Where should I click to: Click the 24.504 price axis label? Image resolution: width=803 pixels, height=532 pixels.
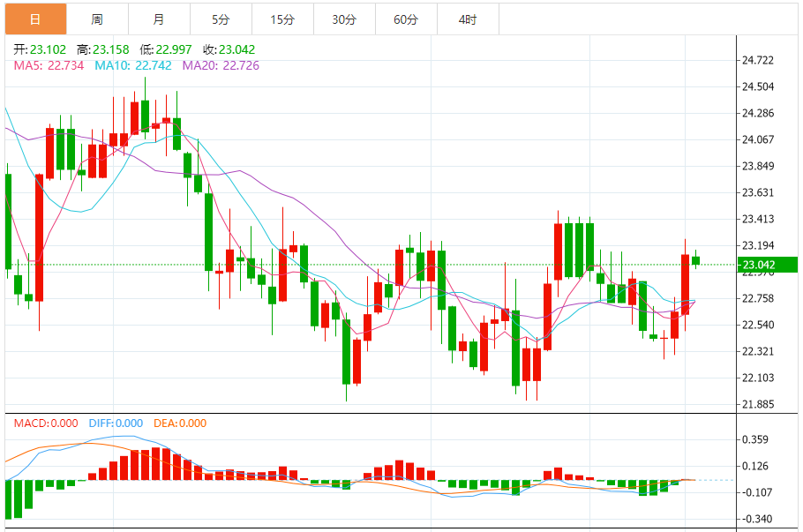(x=758, y=86)
